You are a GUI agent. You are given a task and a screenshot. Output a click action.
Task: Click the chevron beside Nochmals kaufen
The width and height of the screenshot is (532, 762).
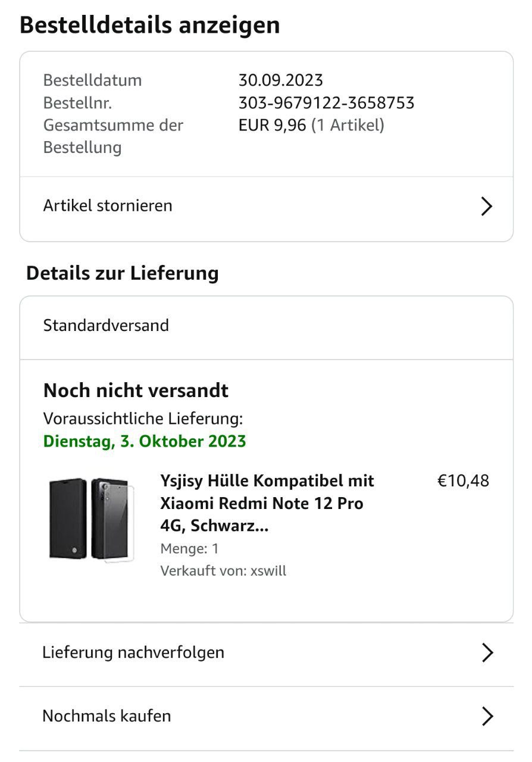pyautogui.click(x=487, y=716)
